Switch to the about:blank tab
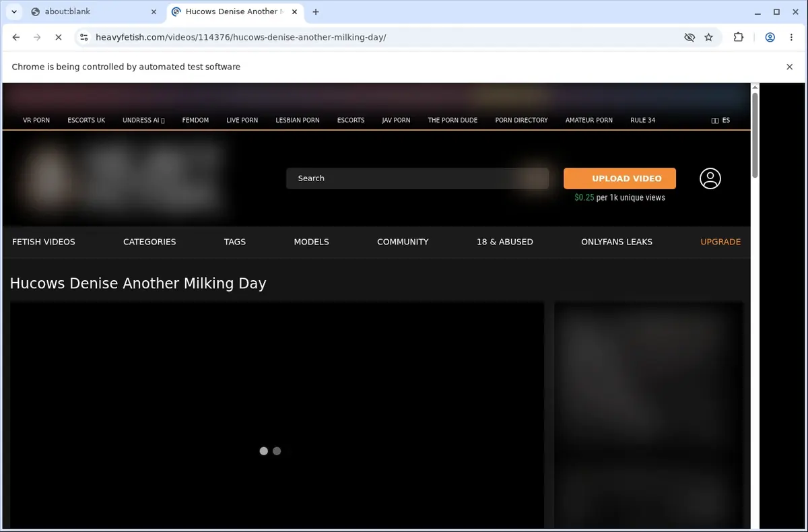 coord(93,11)
